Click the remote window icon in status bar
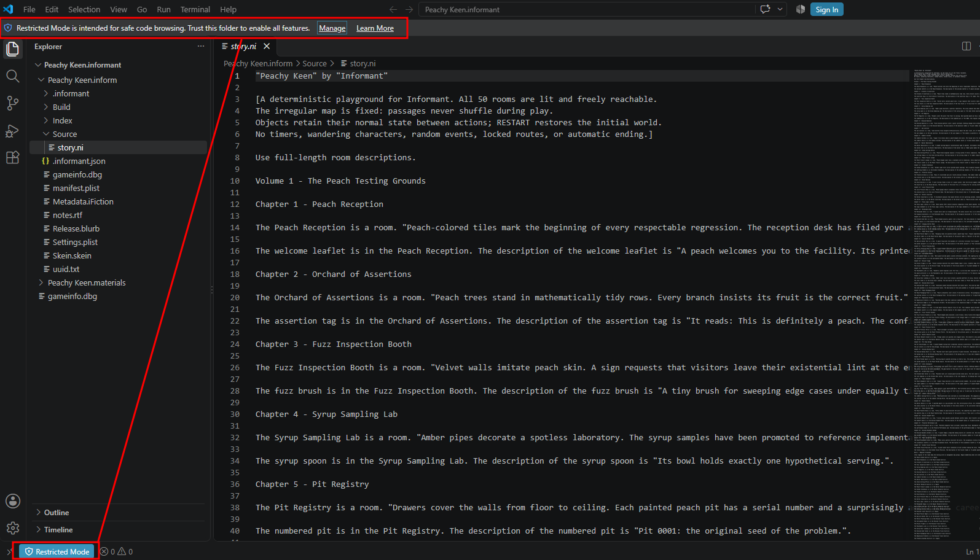This screenshot has height=560, width=980. (x=9, y=551)
